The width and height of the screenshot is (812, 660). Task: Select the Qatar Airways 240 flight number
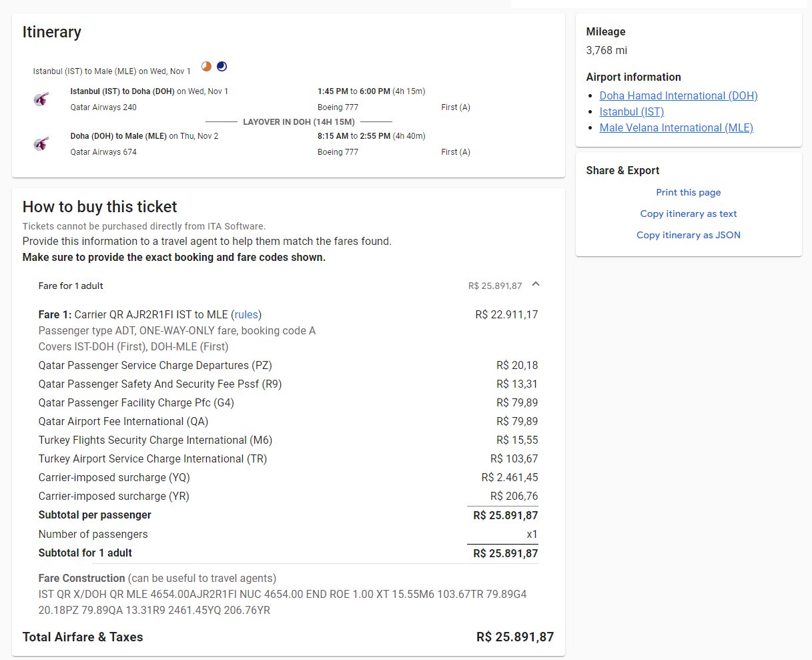coord(103,107)
